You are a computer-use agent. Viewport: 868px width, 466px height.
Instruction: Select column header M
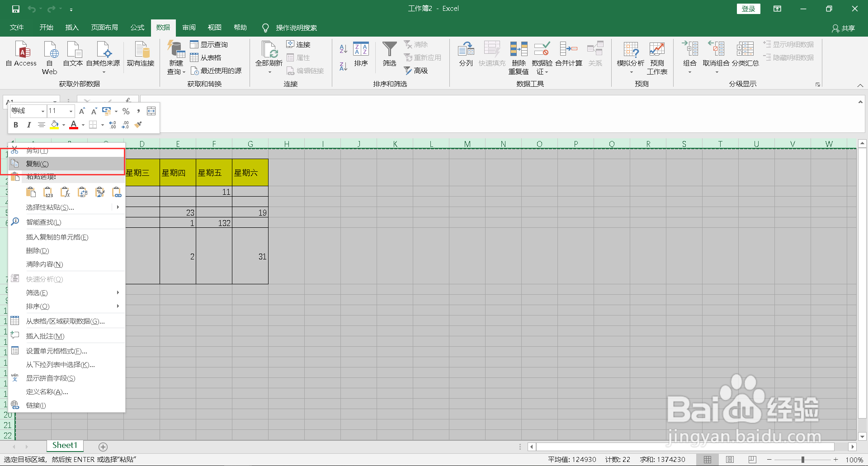point(467,144)
